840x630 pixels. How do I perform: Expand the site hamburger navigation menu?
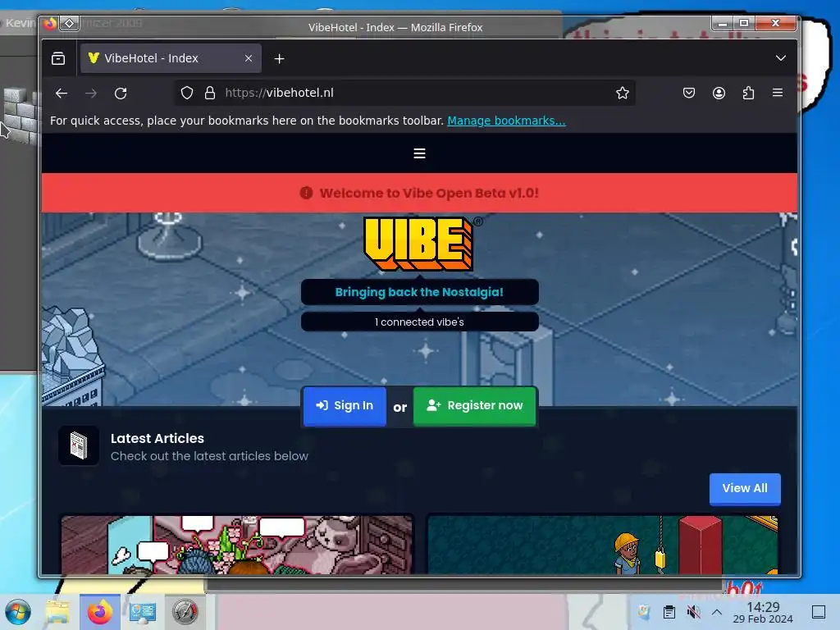419,153
